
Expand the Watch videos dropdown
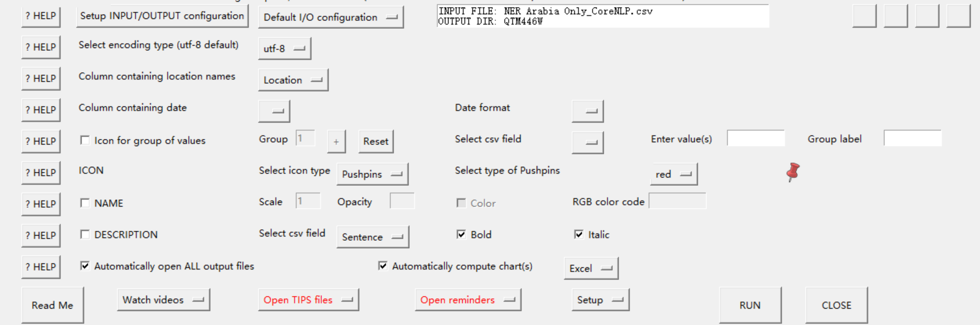(164, 299)
